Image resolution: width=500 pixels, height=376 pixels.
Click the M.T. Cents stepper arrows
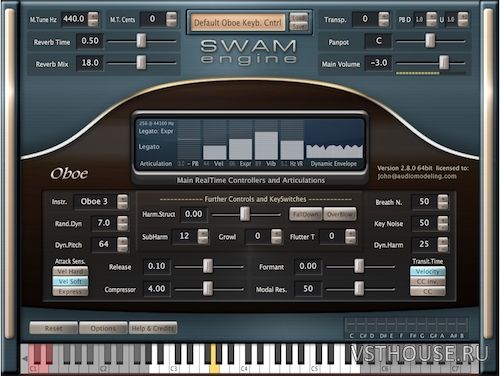(x=171, y=19)
